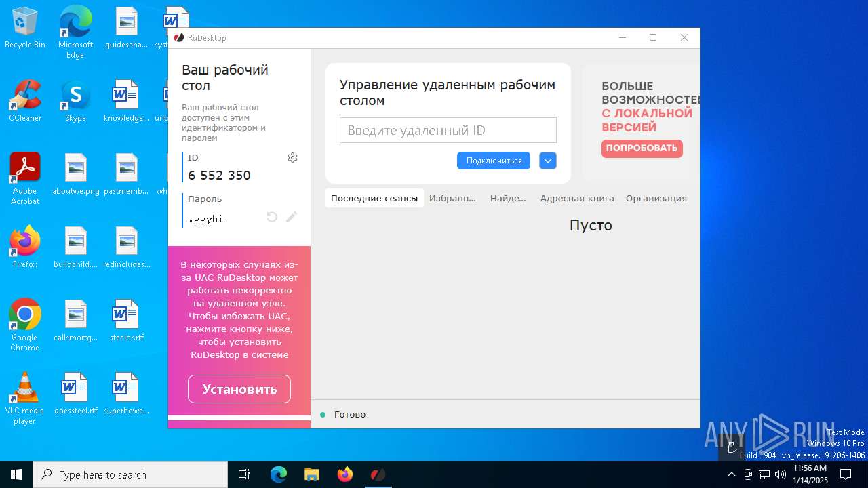Image resolution: width=868 pixels, height=488 pixels.
Task: Select the callsmortg... desktop file
Action: 75,321
